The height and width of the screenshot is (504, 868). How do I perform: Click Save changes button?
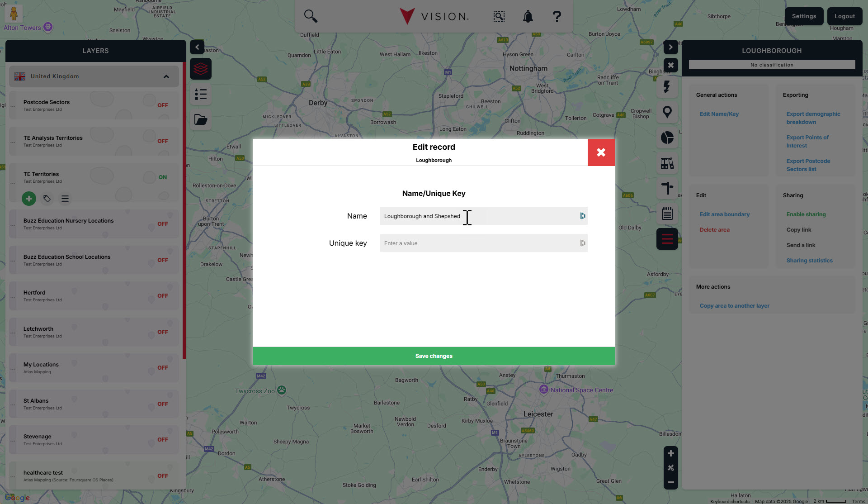[434, 356]
